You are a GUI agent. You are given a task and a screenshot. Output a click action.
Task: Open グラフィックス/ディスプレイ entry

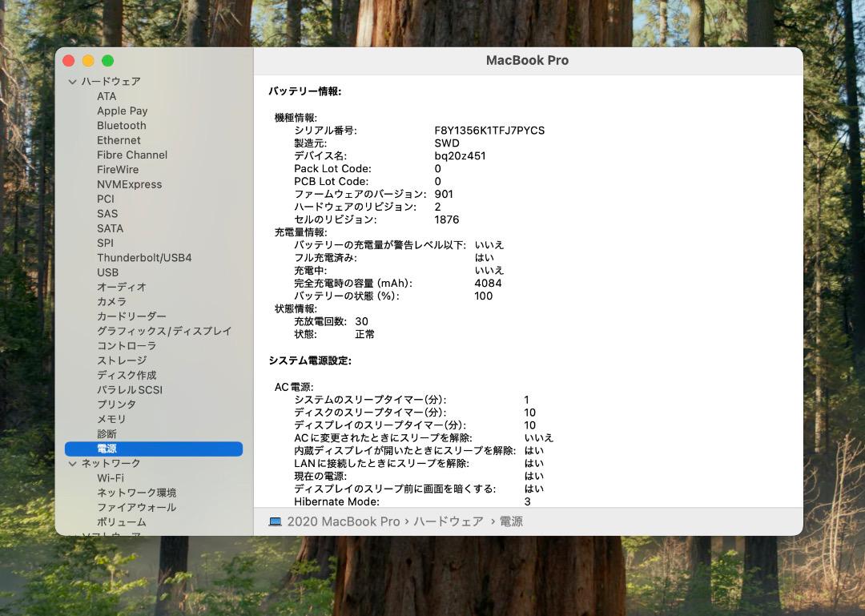tap(164, 331)
